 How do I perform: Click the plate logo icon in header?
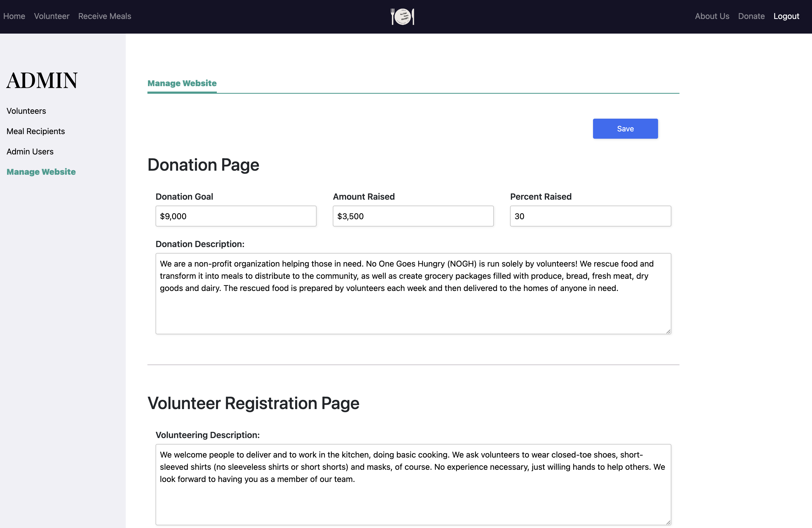coord(402,16)
